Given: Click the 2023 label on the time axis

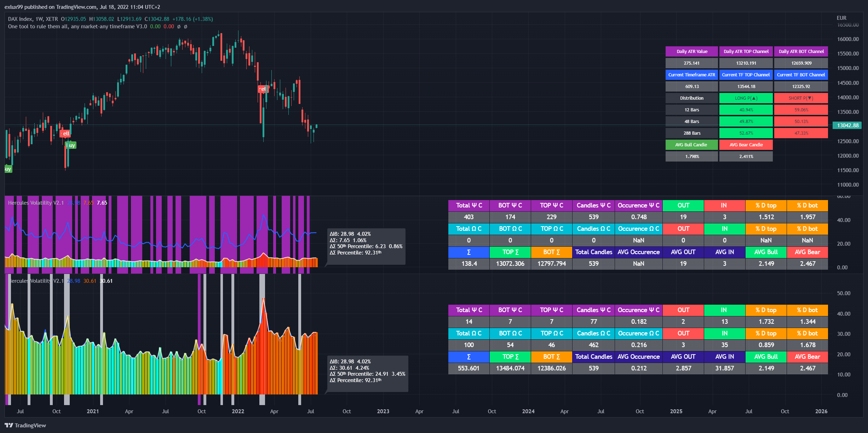Looking at the screenshot, I should (x=383, y=411).
